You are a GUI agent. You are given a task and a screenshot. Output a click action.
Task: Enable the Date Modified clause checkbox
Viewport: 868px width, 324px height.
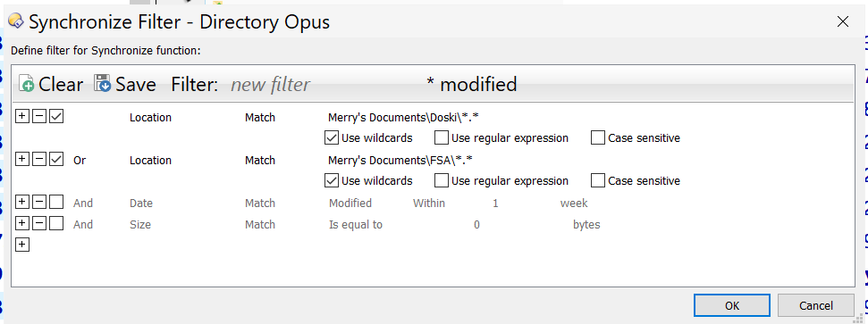(x=56, y=203)
